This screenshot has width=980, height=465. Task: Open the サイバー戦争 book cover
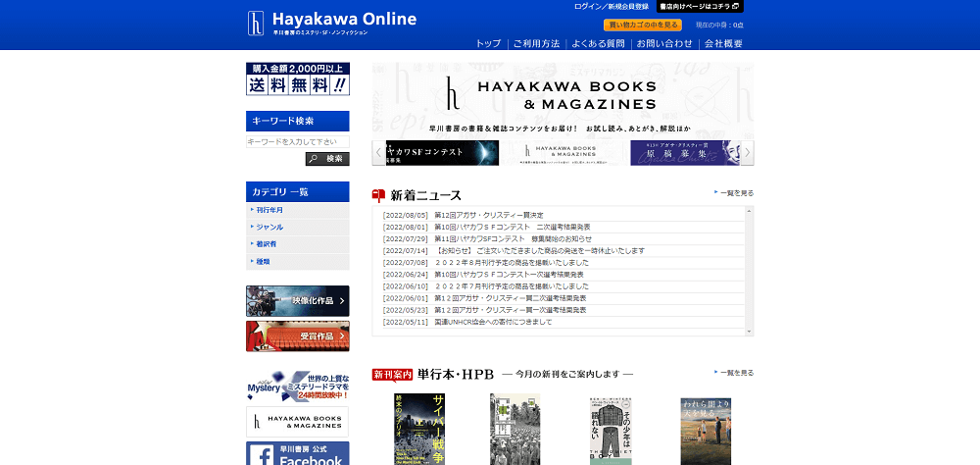click(419, 429)
